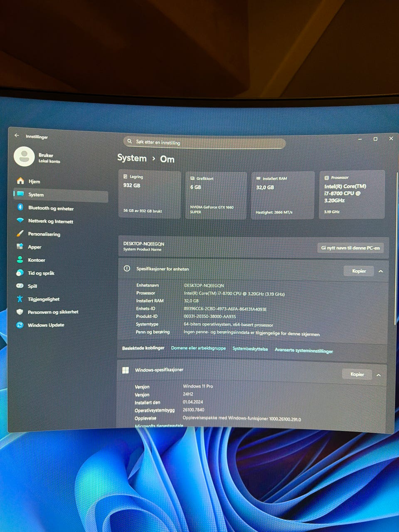The image size is (399, 532).
Task: Click Kopier for device specifications
Action: click(x=359, y=271)
